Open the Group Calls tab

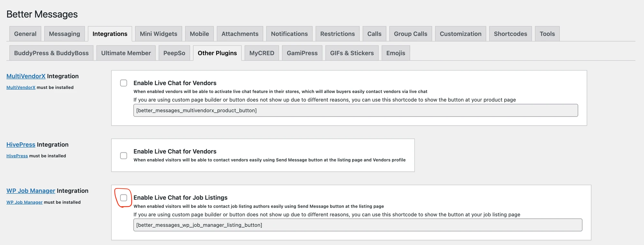click(411, 34)
